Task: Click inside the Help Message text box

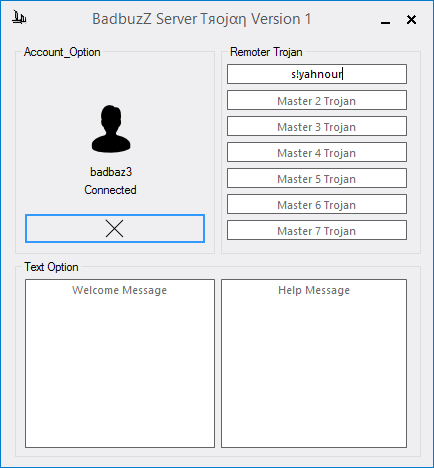Action: click(314, 363)
